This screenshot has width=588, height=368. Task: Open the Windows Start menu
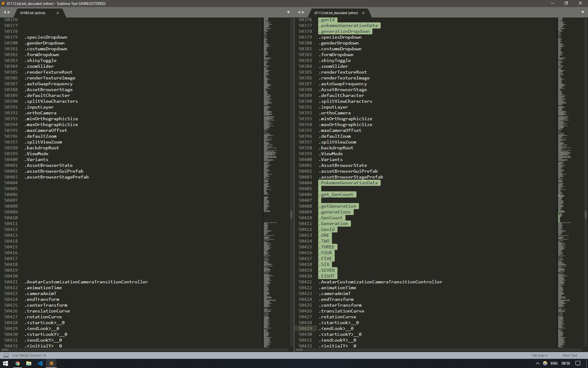(x=5, y=363)
